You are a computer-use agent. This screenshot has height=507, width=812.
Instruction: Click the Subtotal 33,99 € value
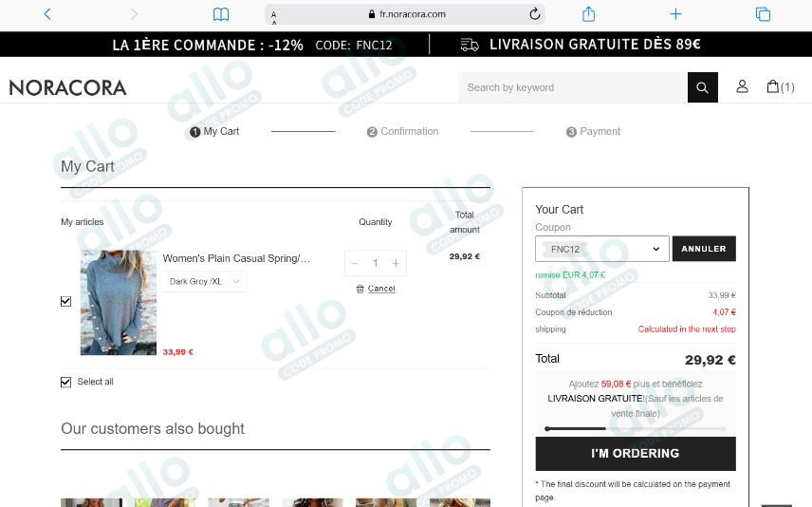[x=722, y=295]
